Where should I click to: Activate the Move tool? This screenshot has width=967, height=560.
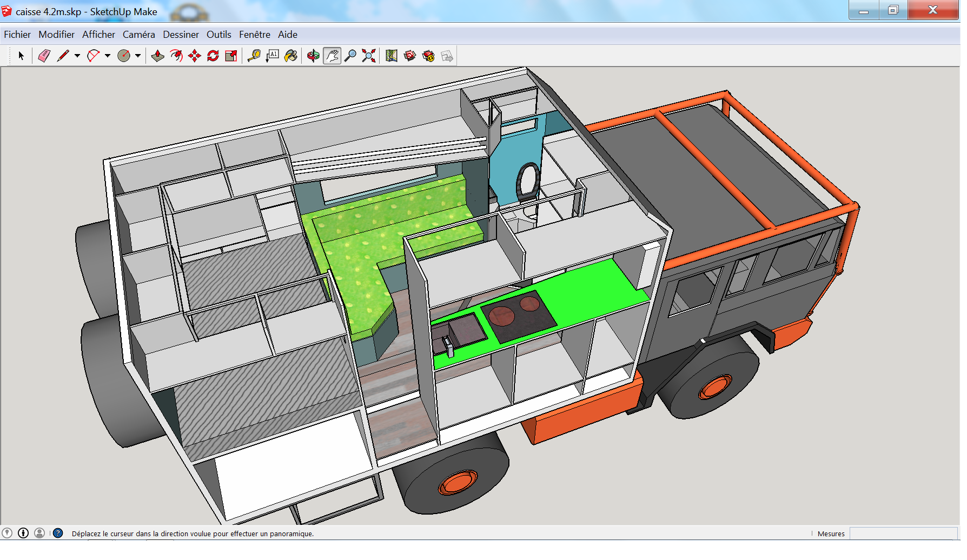[x=195, y=56]
